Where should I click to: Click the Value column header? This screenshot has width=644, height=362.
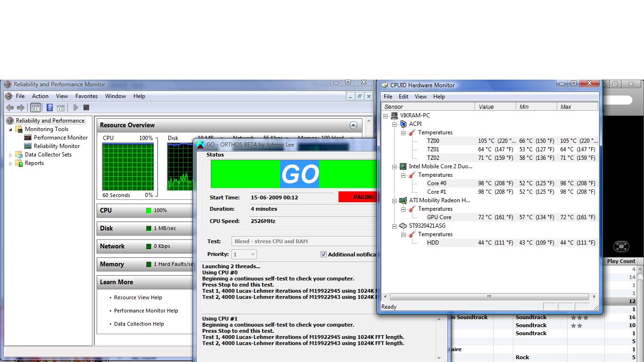point(495,107)
